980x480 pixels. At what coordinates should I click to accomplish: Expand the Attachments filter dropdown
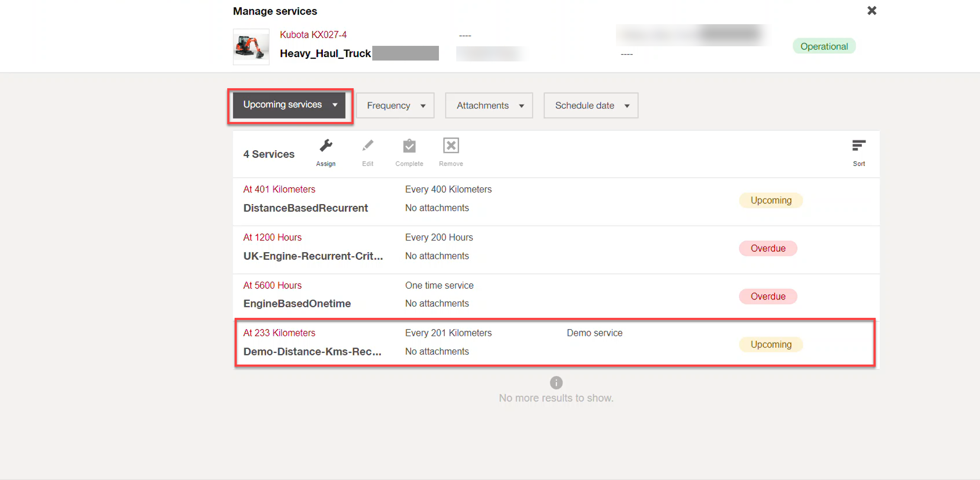[x=489, y=106]
